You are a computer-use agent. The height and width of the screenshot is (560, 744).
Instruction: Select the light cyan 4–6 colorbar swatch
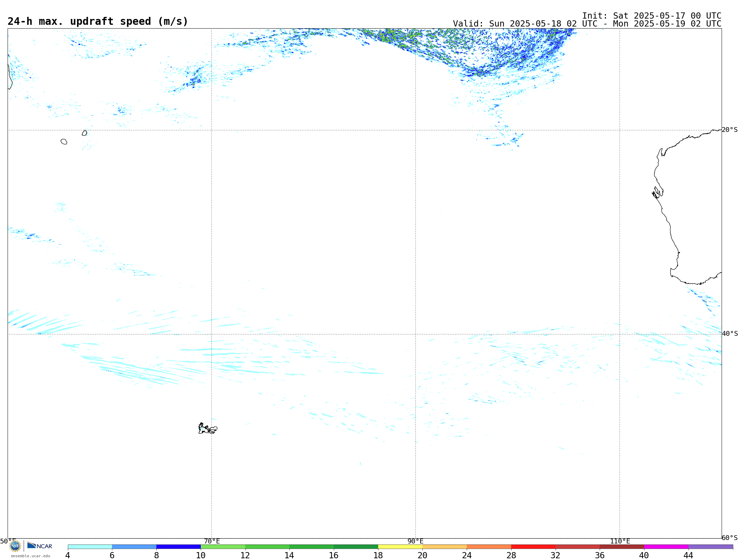[90, 547]
